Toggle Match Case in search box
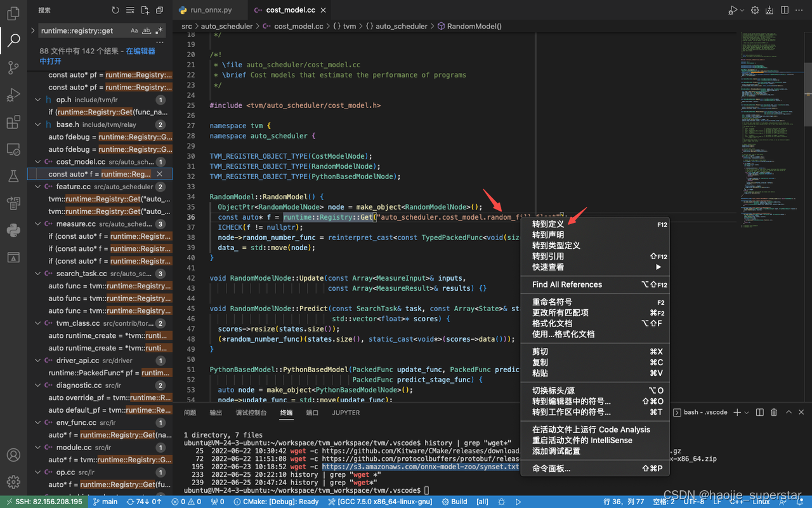This screenshot has height=508, width=812. pos(134,30)
